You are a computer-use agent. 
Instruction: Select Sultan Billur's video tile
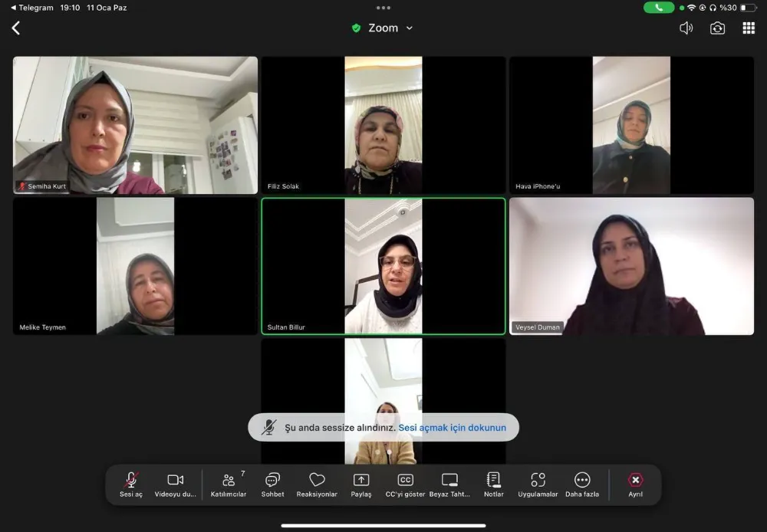tap(383, 266)
